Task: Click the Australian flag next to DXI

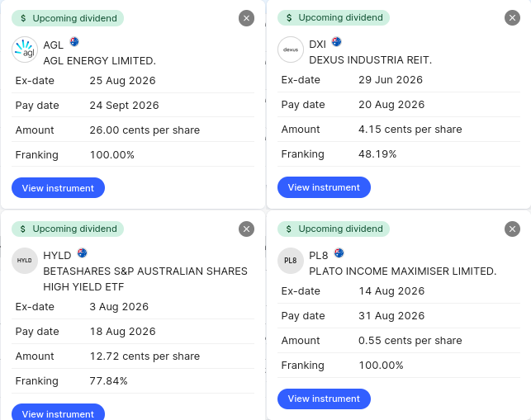Action: tap(336, 41)
